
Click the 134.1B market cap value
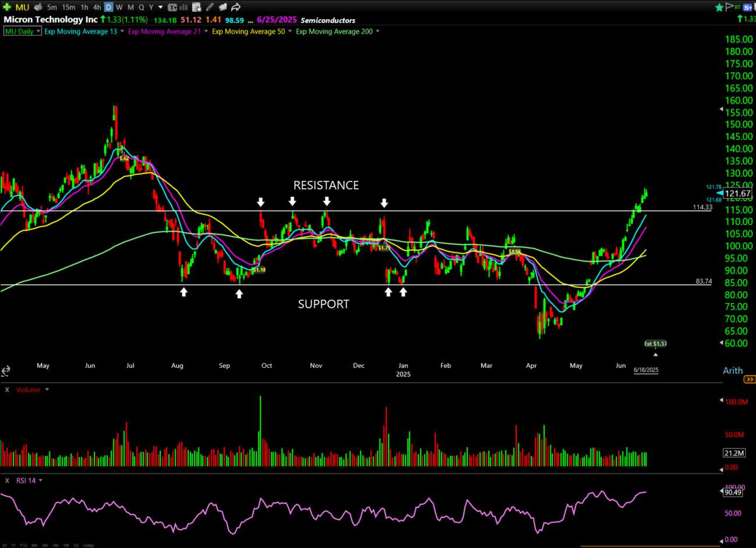[165, 20]
